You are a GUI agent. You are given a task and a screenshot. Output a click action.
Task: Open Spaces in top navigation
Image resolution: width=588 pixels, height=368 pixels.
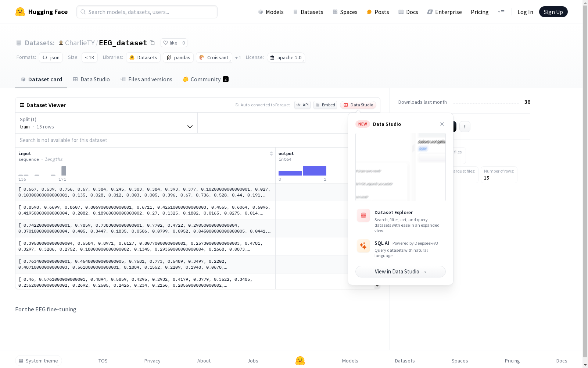[345, 12]
